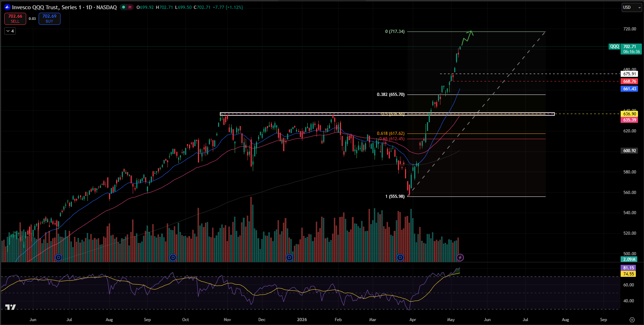Click the late December dividend marker

(289, 257)
